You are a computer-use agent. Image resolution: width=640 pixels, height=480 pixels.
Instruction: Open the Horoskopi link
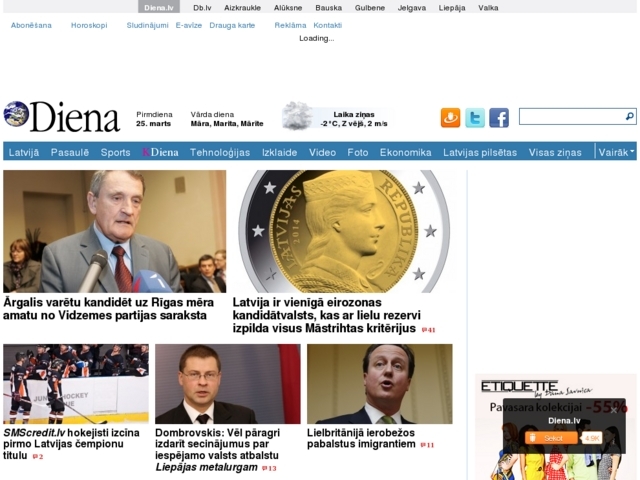89,25
